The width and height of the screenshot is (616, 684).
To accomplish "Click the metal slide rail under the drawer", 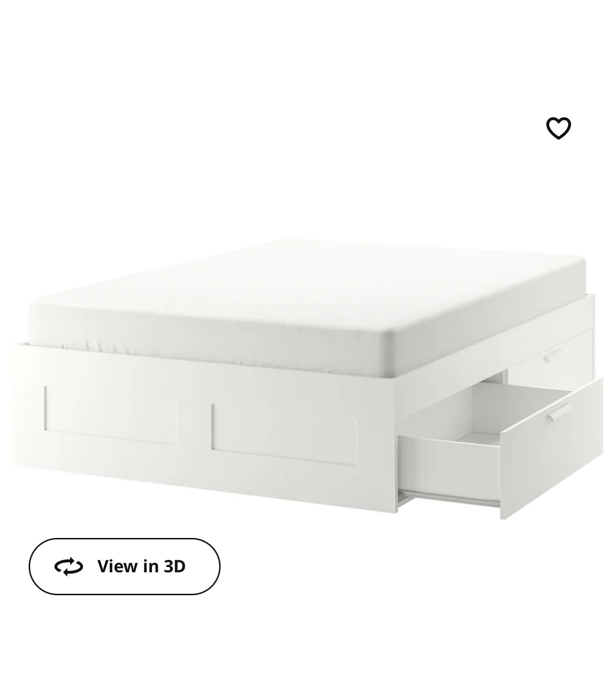I will coord(449,497).
